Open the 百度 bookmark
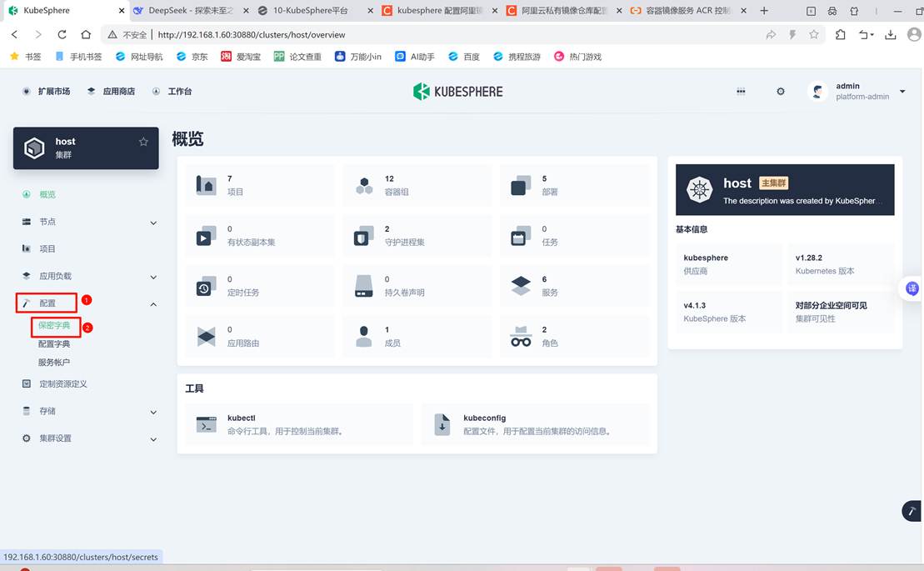The width and height of the screenshot is (924, 571). [x=464, y=57]
